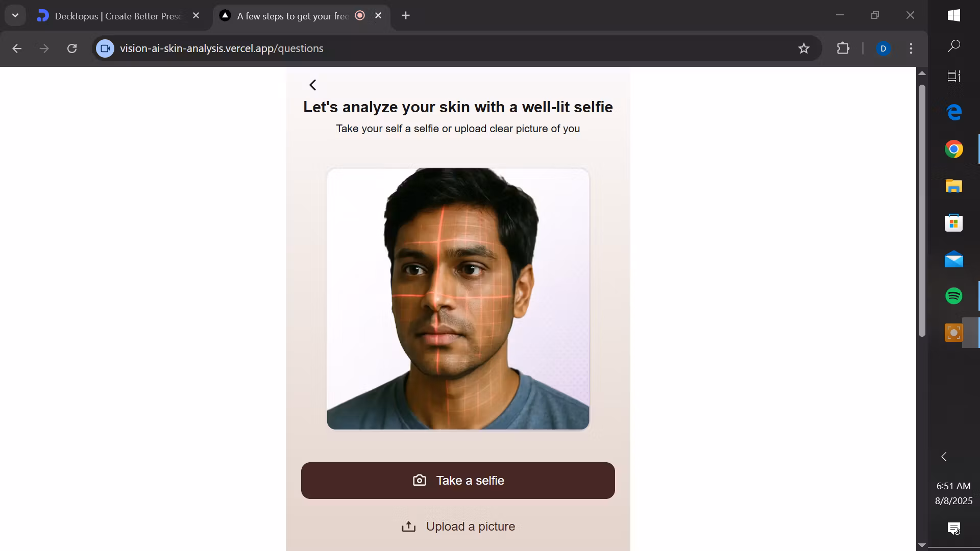The height and width of the screenshot is (551, 980).
Task: Bookmark this page with the star icon
Action: coord(804,48)
